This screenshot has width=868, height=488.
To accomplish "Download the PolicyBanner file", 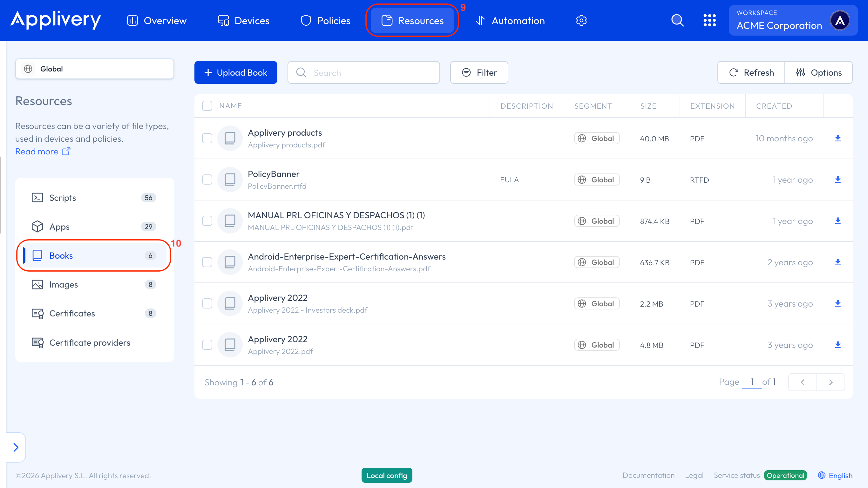I will click(x=838, y=180).
